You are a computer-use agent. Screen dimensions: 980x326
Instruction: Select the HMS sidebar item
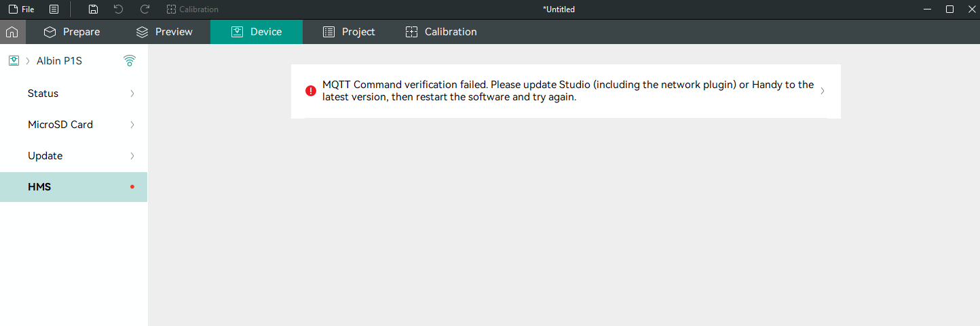pos(73,187)
